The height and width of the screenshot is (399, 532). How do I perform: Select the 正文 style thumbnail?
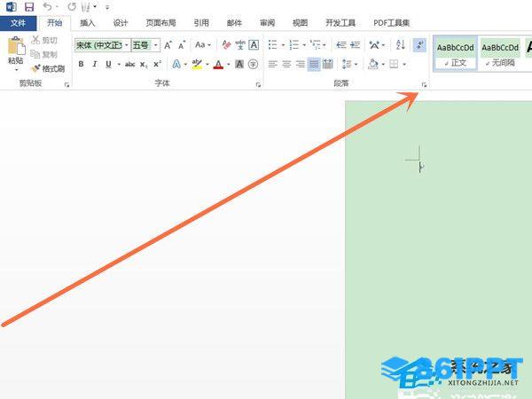click(456, 53)
